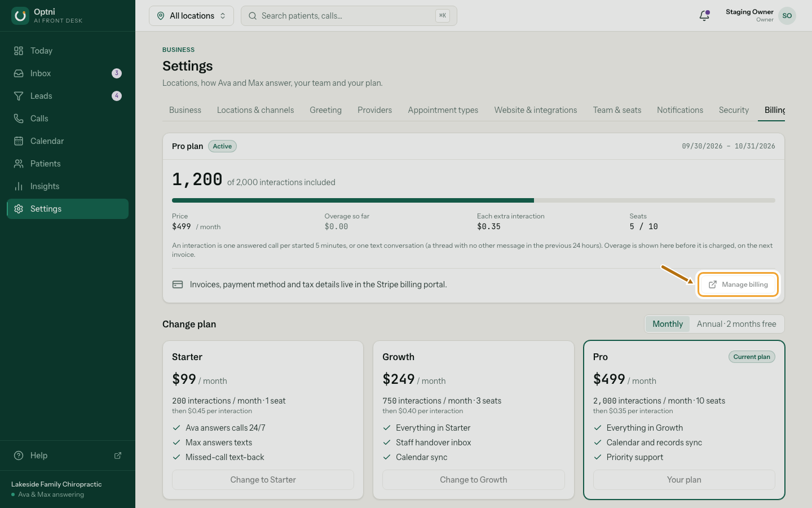Click Change to Growth button
This screenshot has height=508, width=812.
pyautogui.click(x=474, y=480)
